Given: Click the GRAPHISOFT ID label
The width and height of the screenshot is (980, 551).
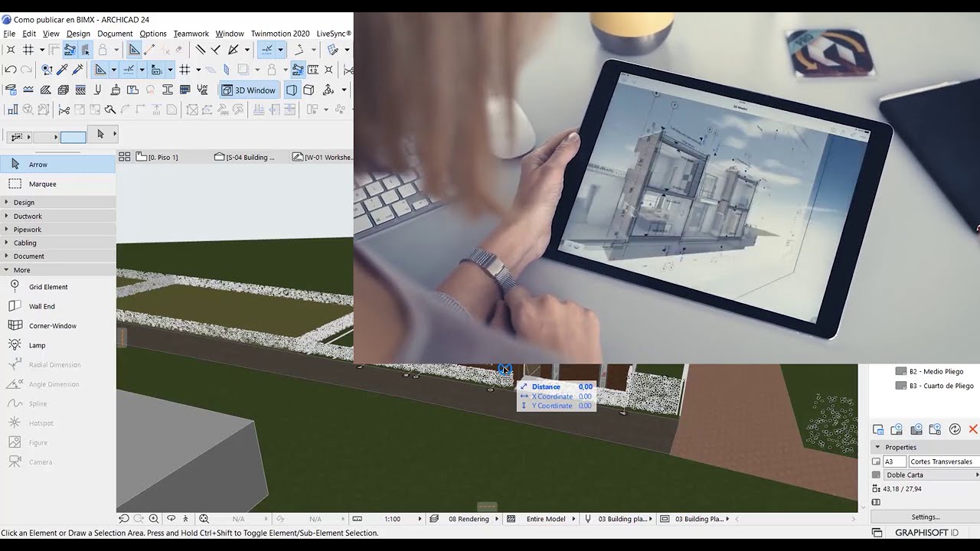Looking at the screenshot, I should (926, 533).
